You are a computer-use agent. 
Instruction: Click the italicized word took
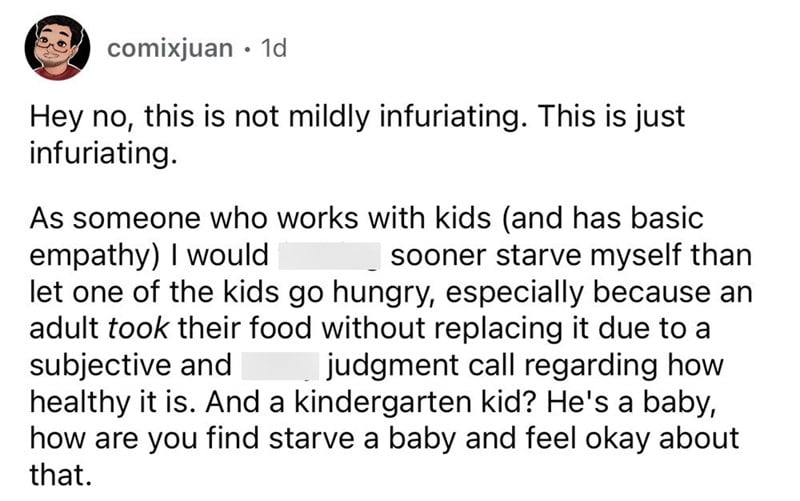tap(138, 328)
